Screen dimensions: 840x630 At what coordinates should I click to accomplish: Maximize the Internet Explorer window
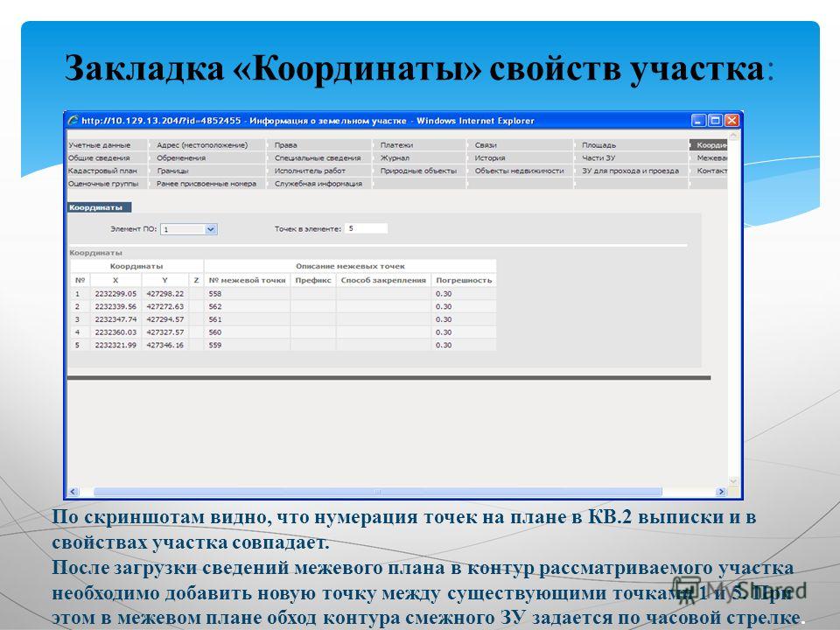(x=715, y=121)
